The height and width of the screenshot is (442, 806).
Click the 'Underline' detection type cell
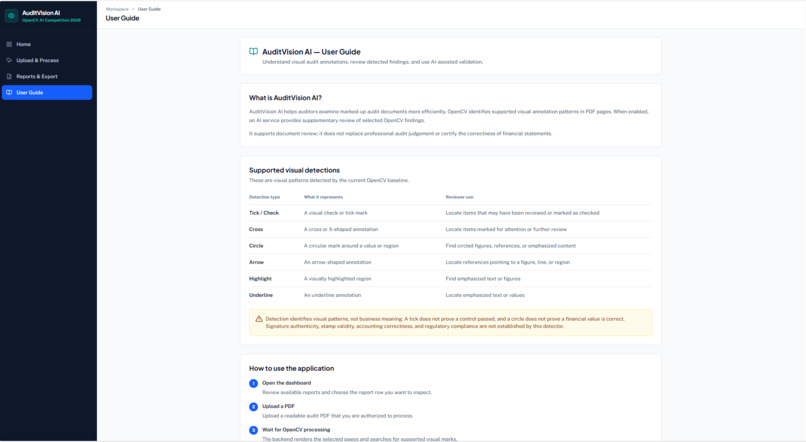tap(261, 295)
